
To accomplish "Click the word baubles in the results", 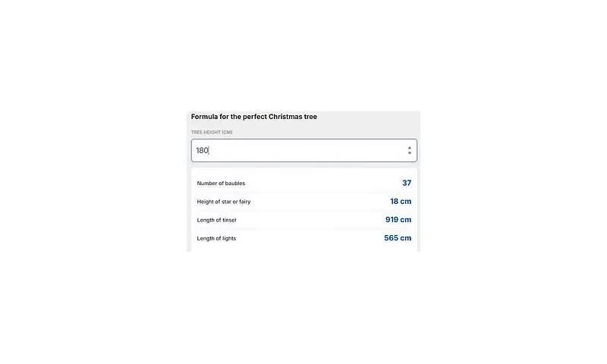I will click(x=235, y=184).
